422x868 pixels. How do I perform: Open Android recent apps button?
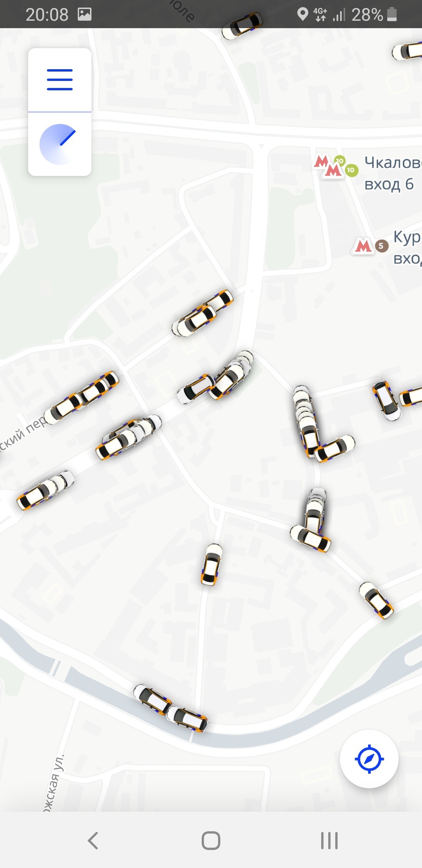tap(329, 840)
